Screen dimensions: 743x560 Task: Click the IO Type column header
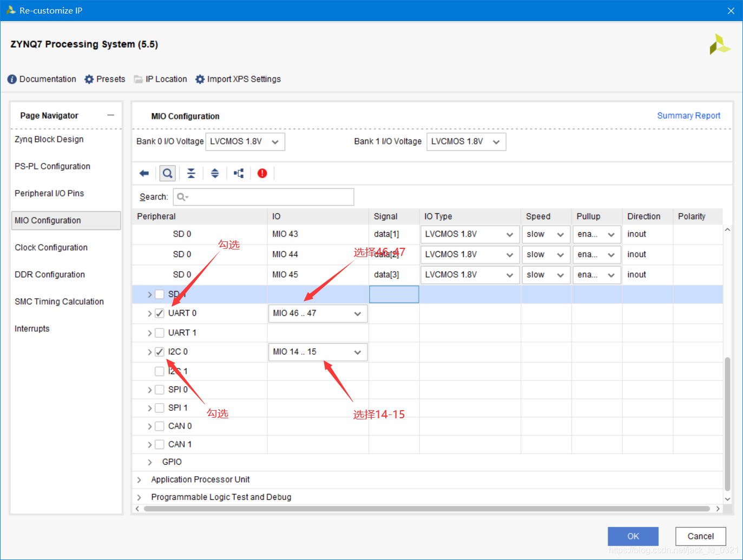[470, 216]
